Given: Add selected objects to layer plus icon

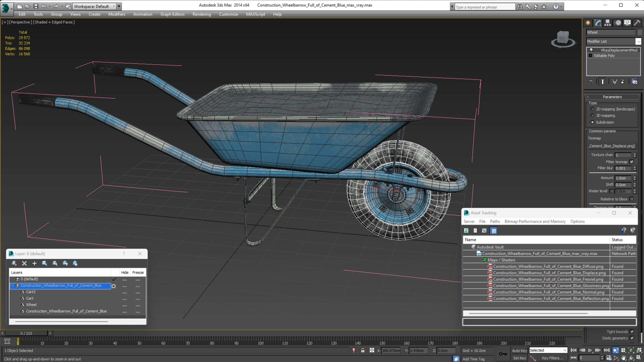Looking at the screenshot, I should 34,263.
